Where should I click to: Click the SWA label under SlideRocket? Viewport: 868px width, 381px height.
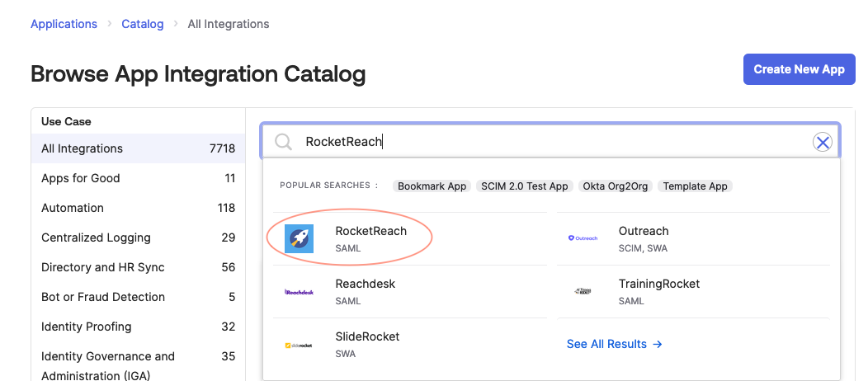click(346, 354)
